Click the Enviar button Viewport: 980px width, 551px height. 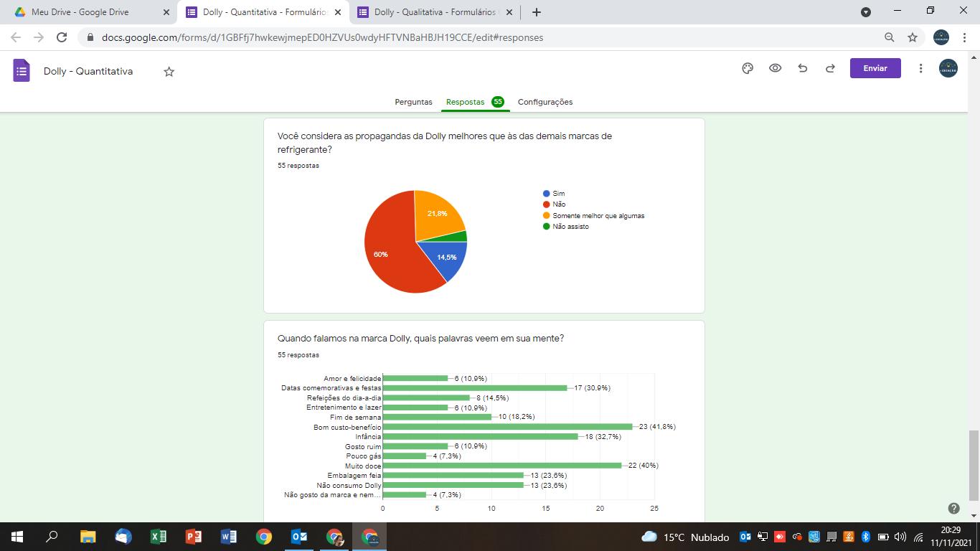point(875,68)
